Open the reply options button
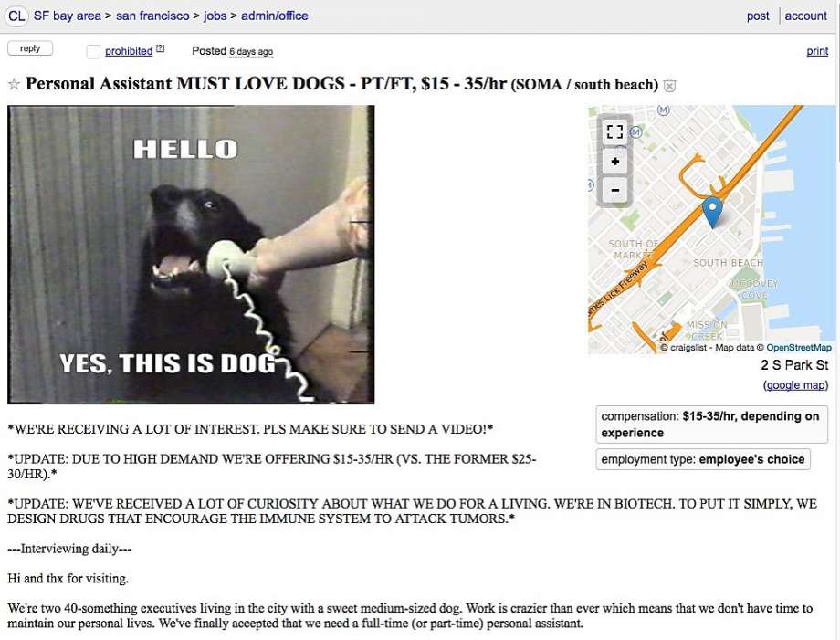Viewport: 840px width, 640px height. [30, 48]
